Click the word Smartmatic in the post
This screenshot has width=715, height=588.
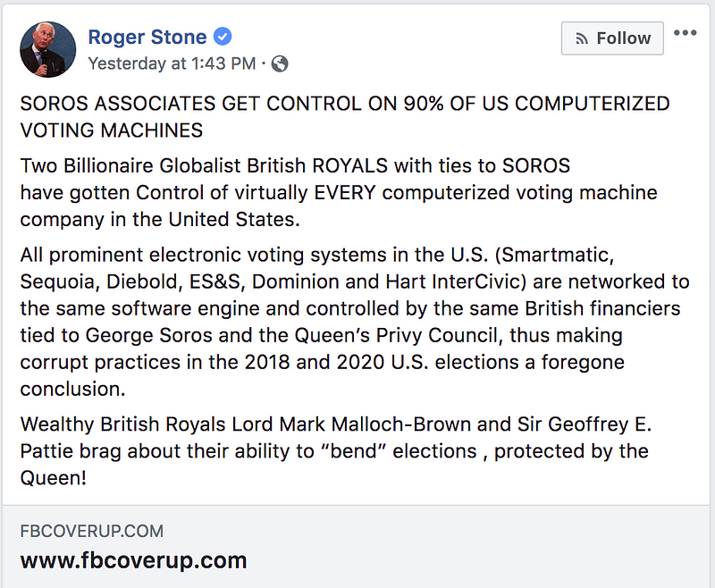click(x=554, y=255)
